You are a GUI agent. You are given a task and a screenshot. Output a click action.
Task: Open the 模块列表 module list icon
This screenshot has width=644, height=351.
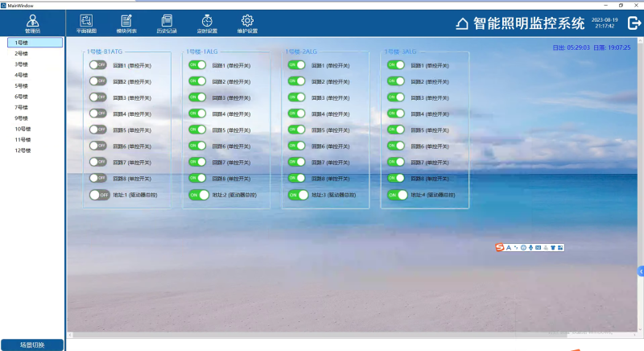click(126, 23)
